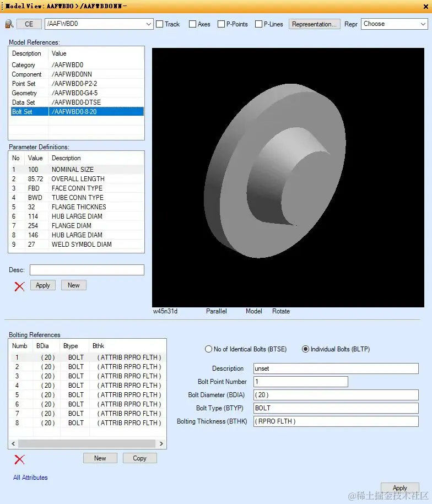Click the Rotate label below 3D view
Image resolution: width=432 pixels, height=504 pixels.
tap(281, 311)
